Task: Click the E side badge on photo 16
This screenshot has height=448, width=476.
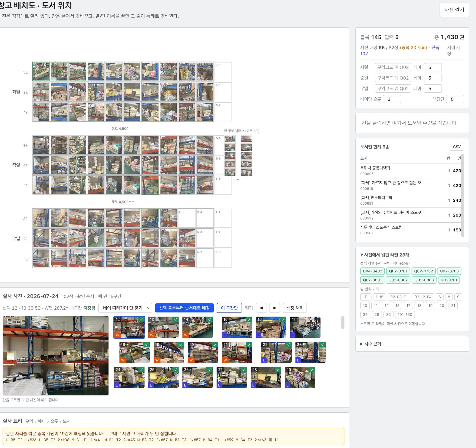Action: [259, 335]
